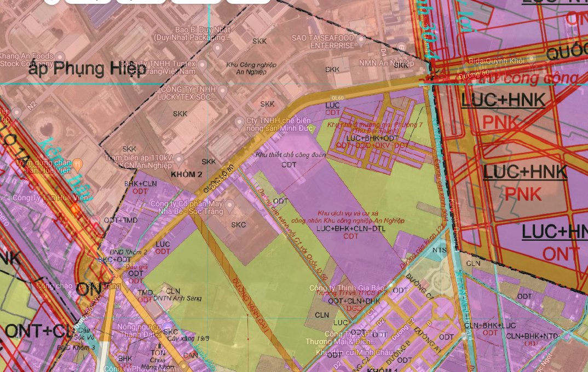This screenshot has width=588, height=372.
Task: Select the Khu Công nghiệp An Nghiệp label
Action: [251, 68]
